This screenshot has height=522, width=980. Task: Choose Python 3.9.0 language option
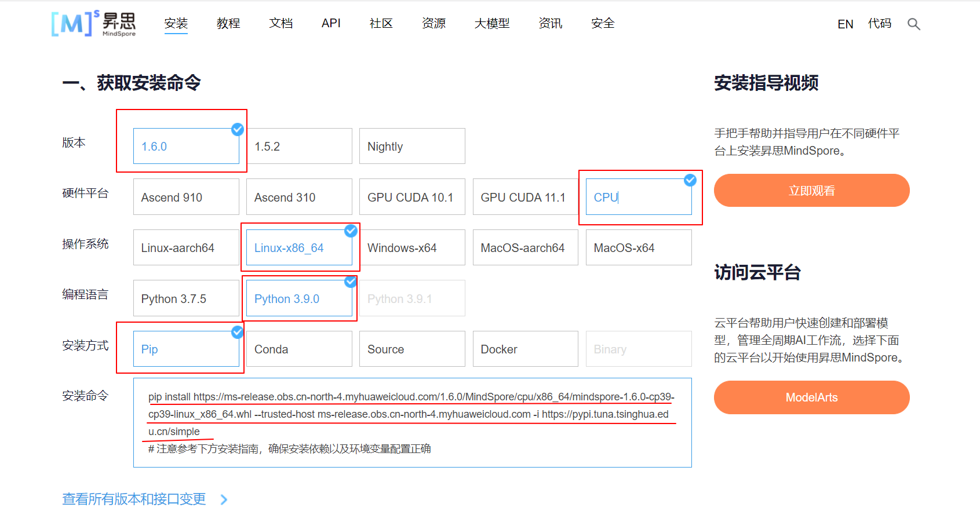tap(299, 298)
